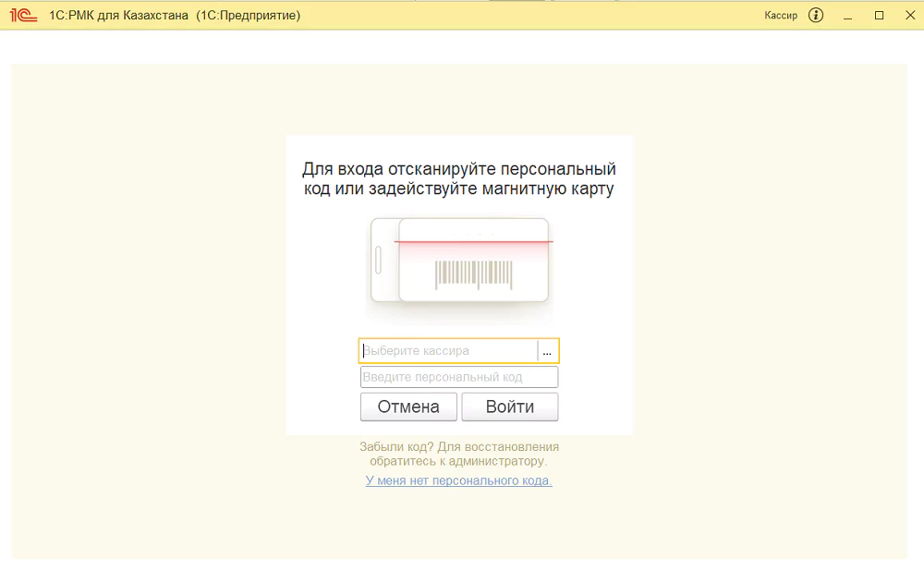Image resolution: width=924 pixels, height=571 pixels.
Task: Maximize the 1С:РМК window
Action: pos(879,16)
